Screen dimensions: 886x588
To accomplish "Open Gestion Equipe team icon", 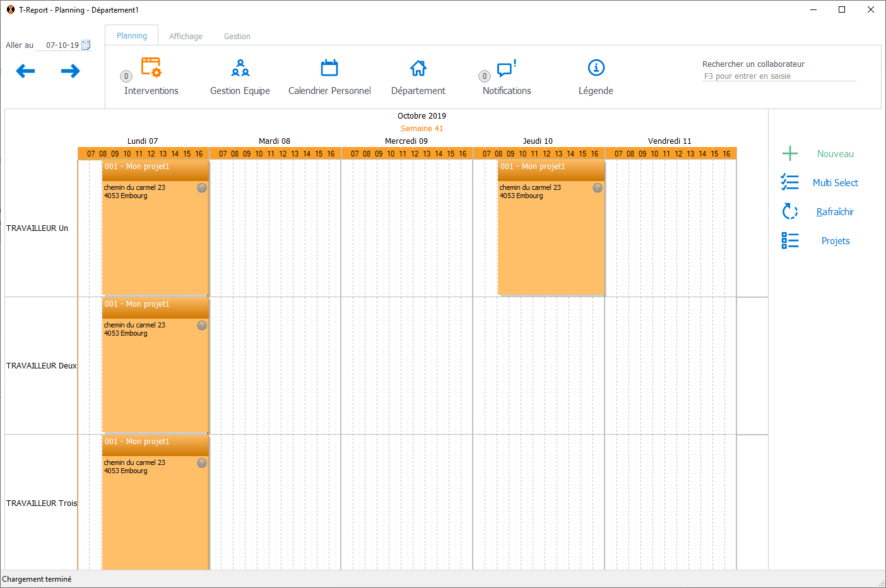I will point(240,68).
